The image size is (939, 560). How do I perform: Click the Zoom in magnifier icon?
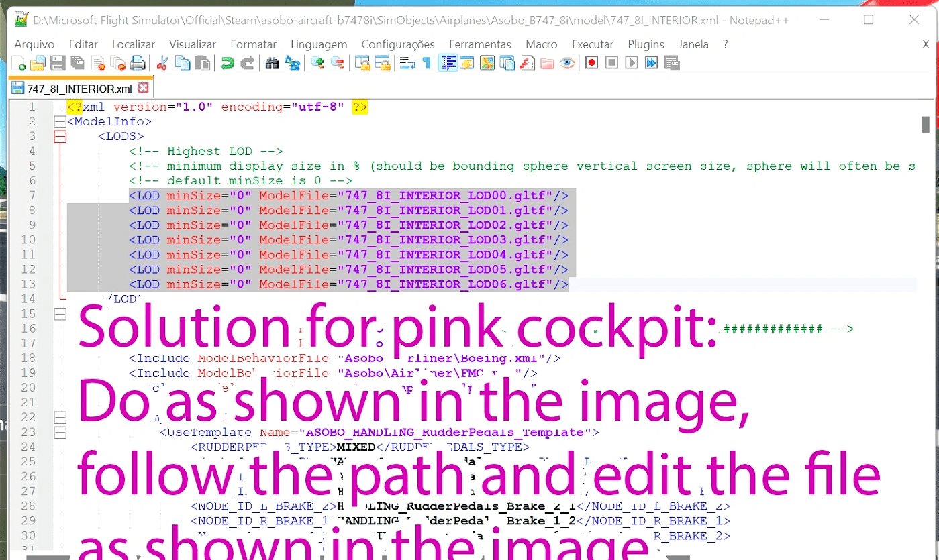317,64
